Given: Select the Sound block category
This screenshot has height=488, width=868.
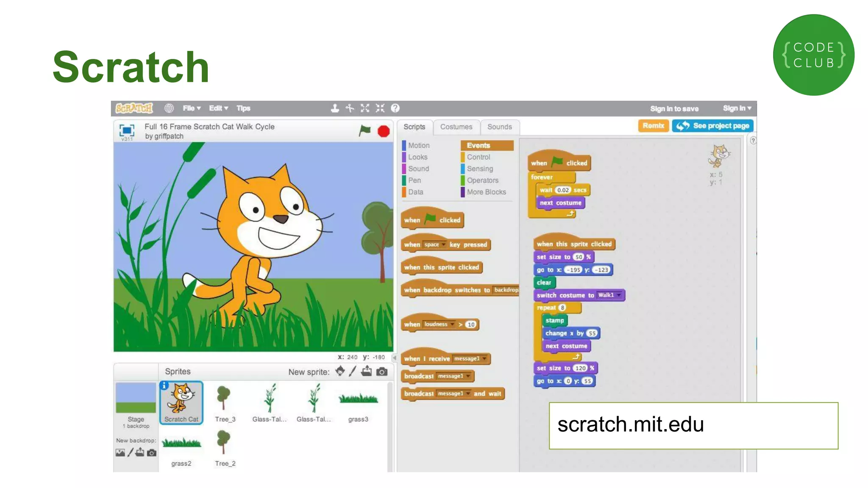Looking at the screenshot, I should tap(418, 169).
